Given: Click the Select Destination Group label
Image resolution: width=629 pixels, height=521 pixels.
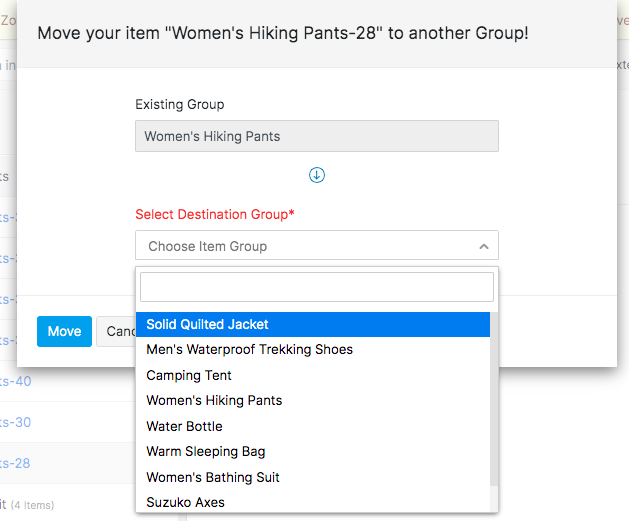Looking at the screenshot, I should pyautogui.click(x=215, y=214).
